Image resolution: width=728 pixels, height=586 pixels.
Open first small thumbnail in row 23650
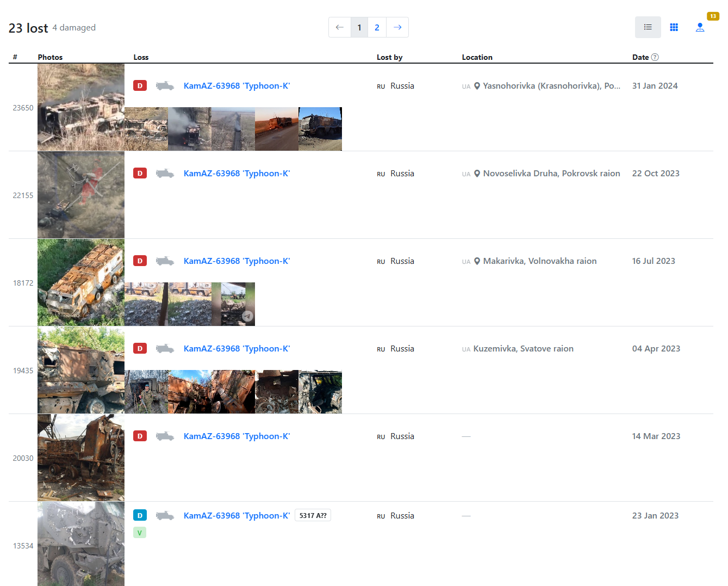pos(146,129)
